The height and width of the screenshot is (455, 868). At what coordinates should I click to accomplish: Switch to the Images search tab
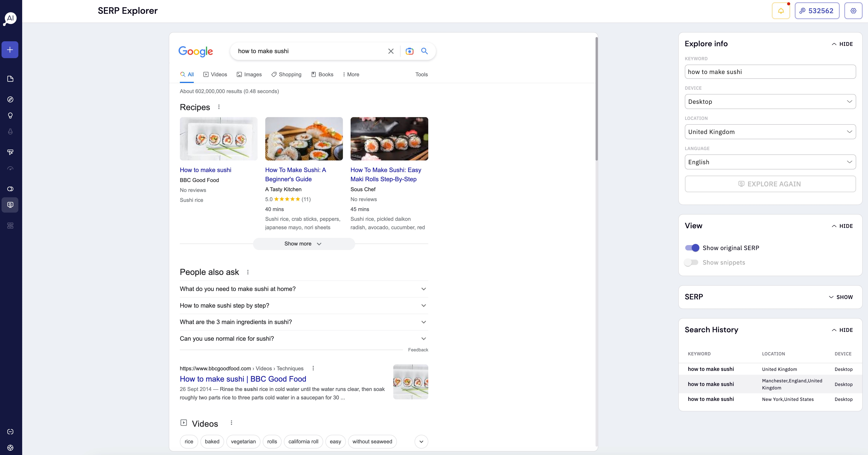pos(249,75)
